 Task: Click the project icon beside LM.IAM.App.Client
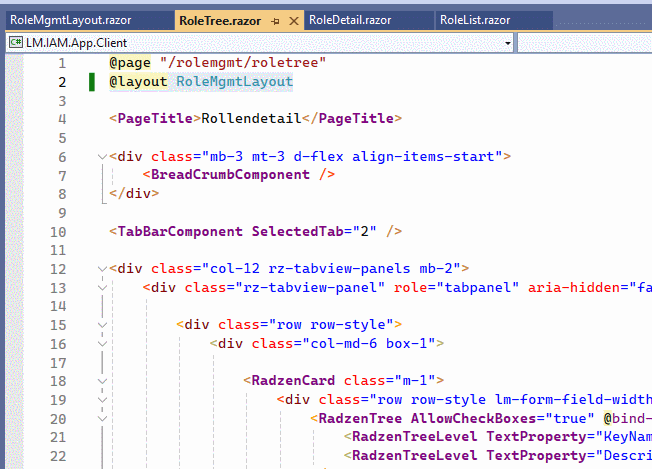(13, 43)
